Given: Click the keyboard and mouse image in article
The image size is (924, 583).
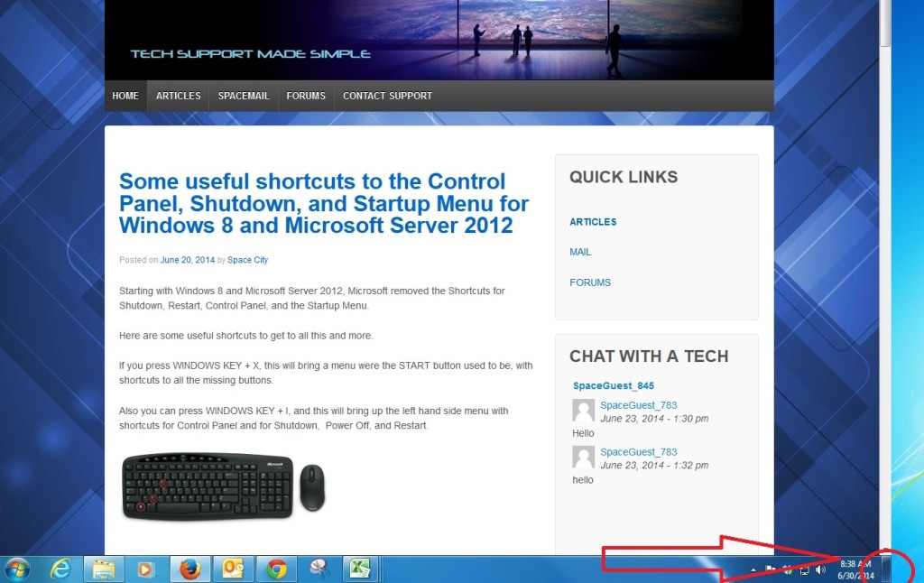Looking at the screenshot, I should click(224, 486).
